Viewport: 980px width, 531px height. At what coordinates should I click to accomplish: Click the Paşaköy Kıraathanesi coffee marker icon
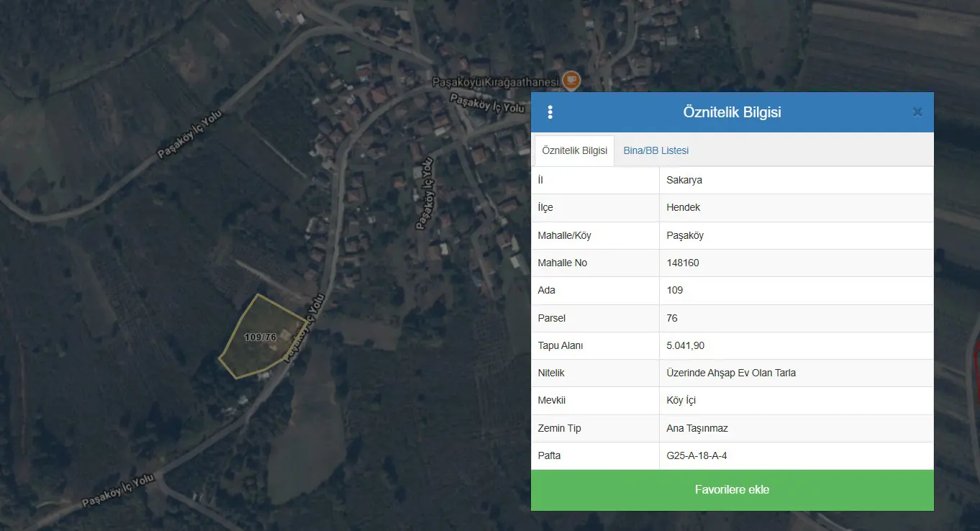[571, 80]
